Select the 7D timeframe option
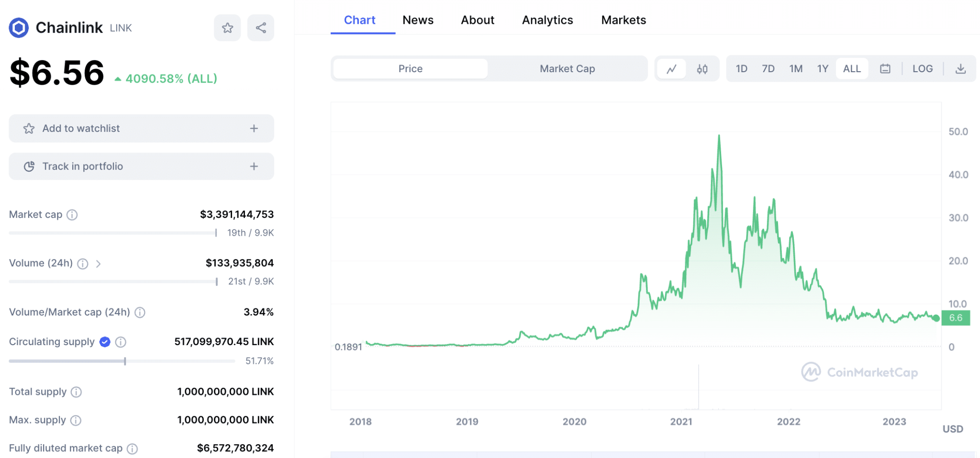This screenshot has width=980, height=458. pos(768,68)
